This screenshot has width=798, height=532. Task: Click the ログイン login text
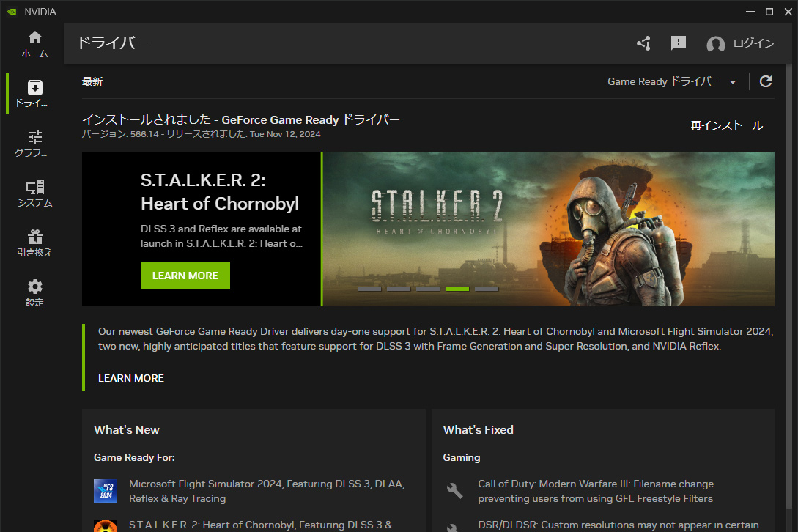coord(754,43)
